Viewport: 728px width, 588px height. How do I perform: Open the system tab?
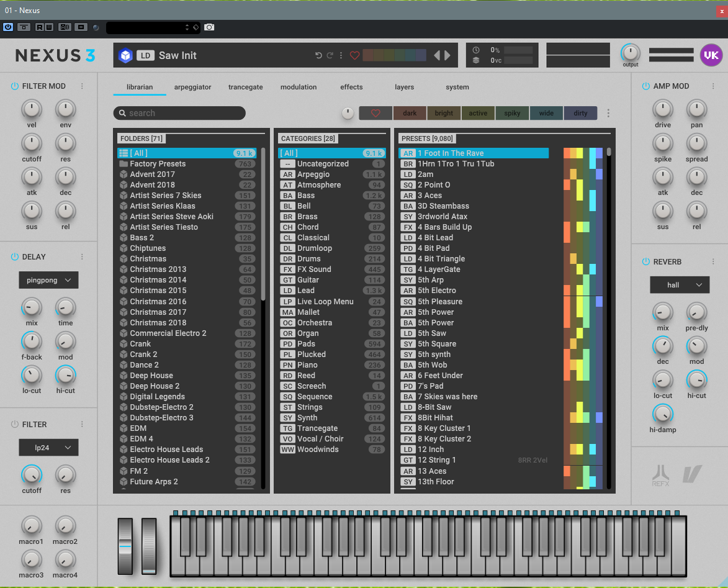point(457,87)
